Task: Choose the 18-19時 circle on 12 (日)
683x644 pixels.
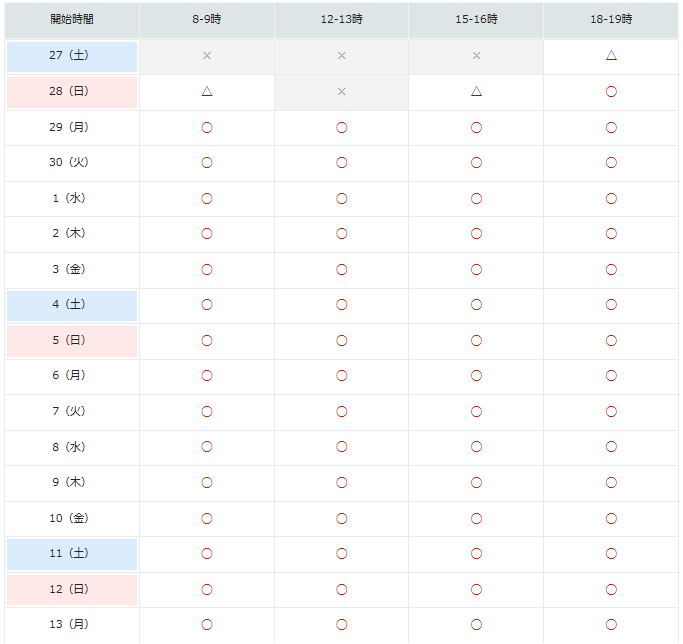Action: click(x=611, y=590)
